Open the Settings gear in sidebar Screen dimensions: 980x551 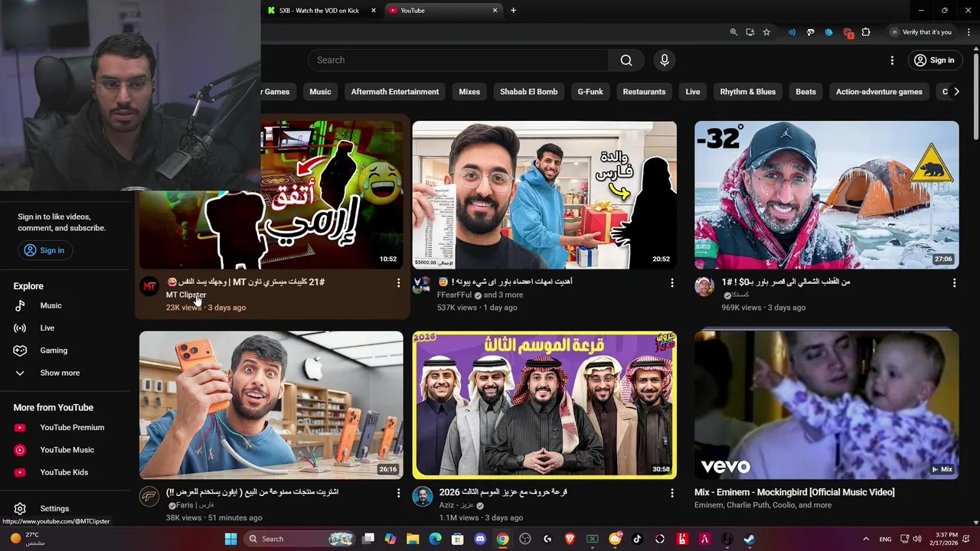(21, 509)
